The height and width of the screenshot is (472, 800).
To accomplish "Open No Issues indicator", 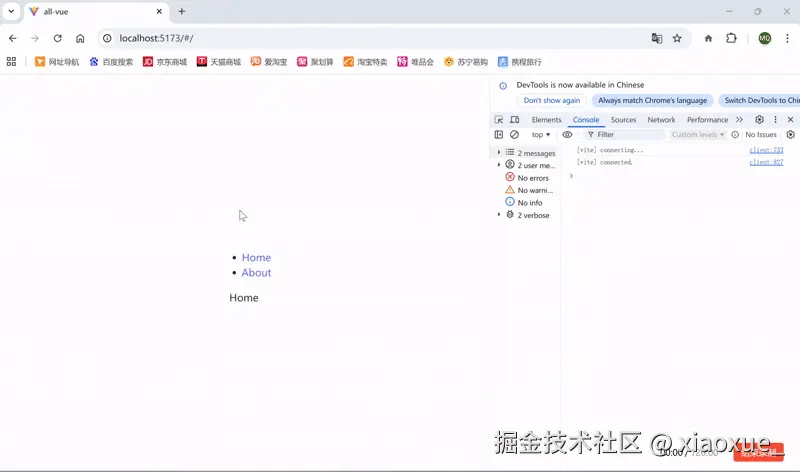I will pos(754,135).
